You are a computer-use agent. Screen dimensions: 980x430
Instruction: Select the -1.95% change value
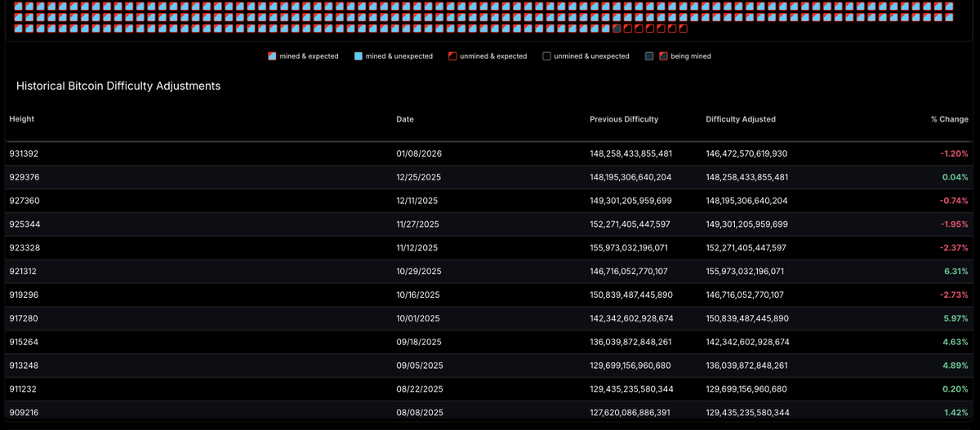pos(954,224)
